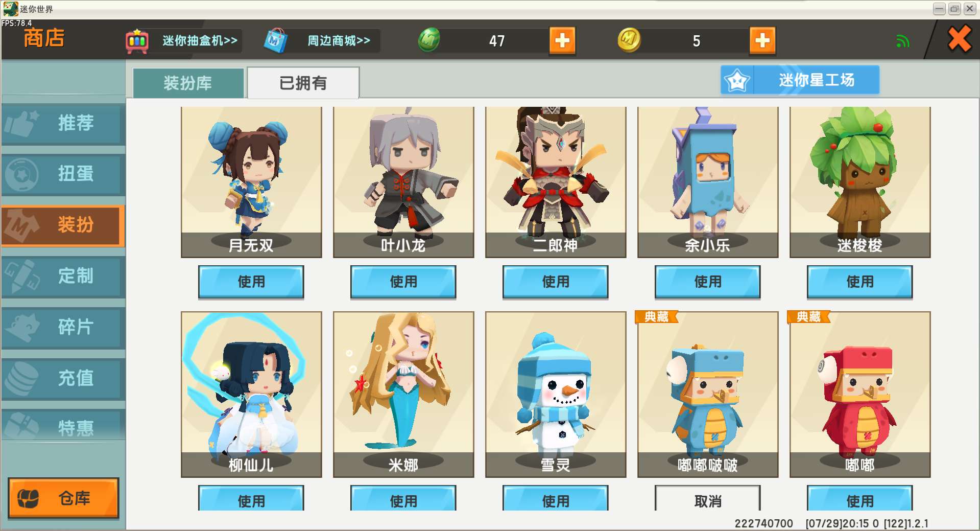The image size is (980, 531).
Task: Switch to the 已拥有 tab
Action: coord(303,83)
